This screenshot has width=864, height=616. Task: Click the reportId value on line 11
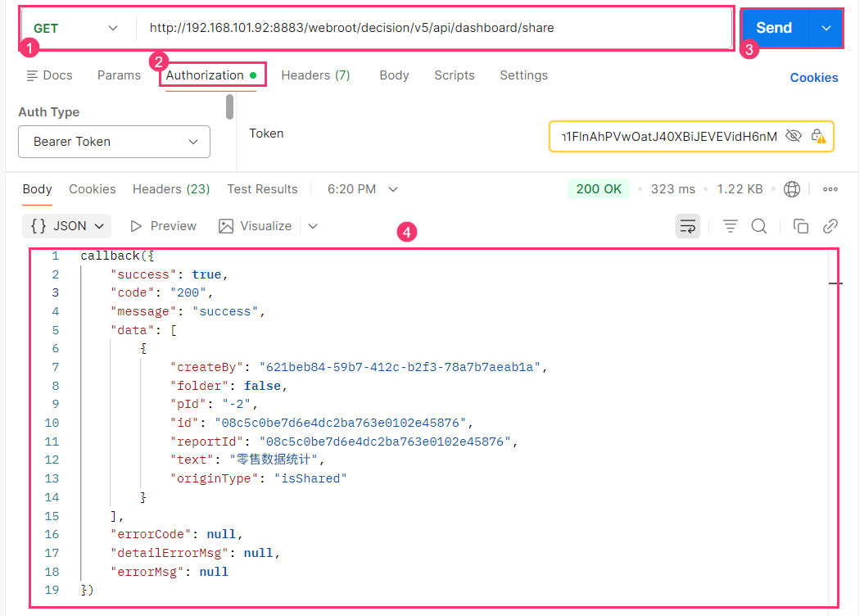(x=385, y=442)
